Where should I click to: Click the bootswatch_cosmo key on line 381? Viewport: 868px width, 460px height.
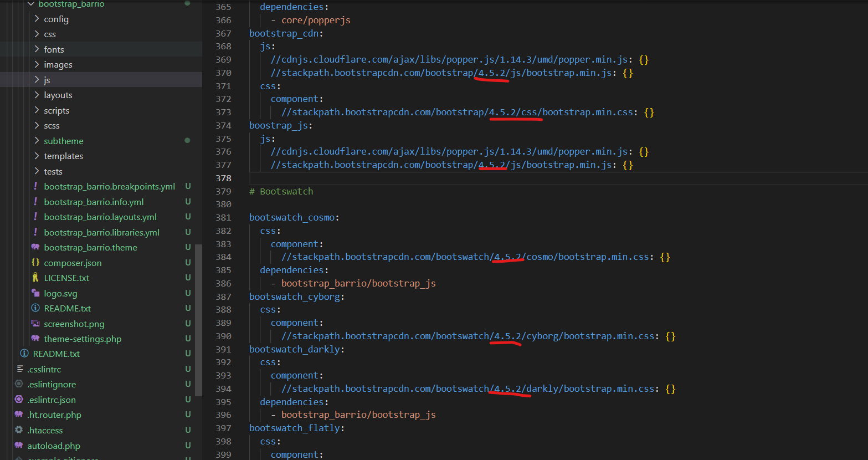(x=292, y=217)
